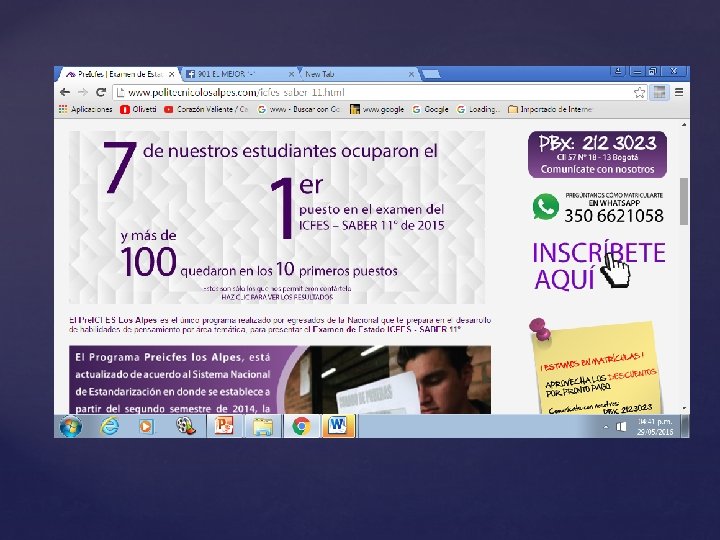Click the browser forward arrow
The image size is (720, 540).
(x=83, y=92)
